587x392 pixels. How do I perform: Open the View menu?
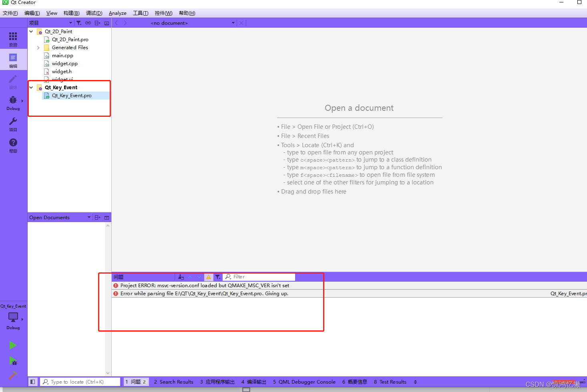pyautogui.click(x=52, y=13)
